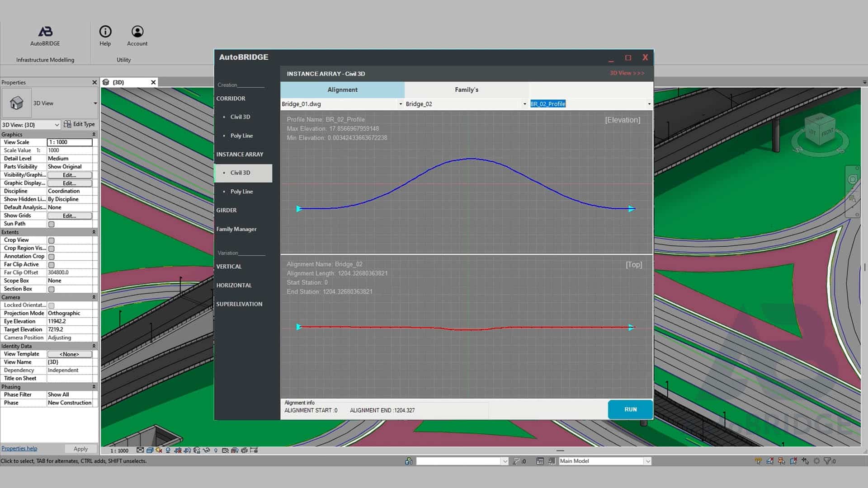Click Edit for Visibility/Graphics overrides
The width and height of the screenshot is (868, 488).
(x=70, y=175)
